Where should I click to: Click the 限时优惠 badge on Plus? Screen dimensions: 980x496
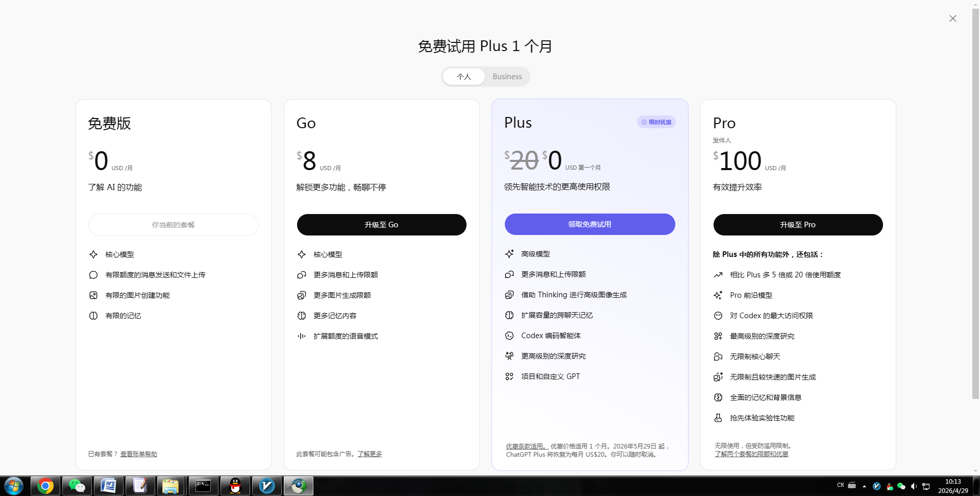tap(656, 122)
